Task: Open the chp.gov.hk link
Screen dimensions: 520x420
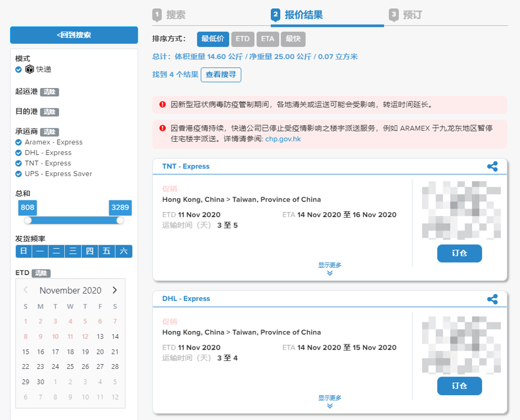Action: 283,139
